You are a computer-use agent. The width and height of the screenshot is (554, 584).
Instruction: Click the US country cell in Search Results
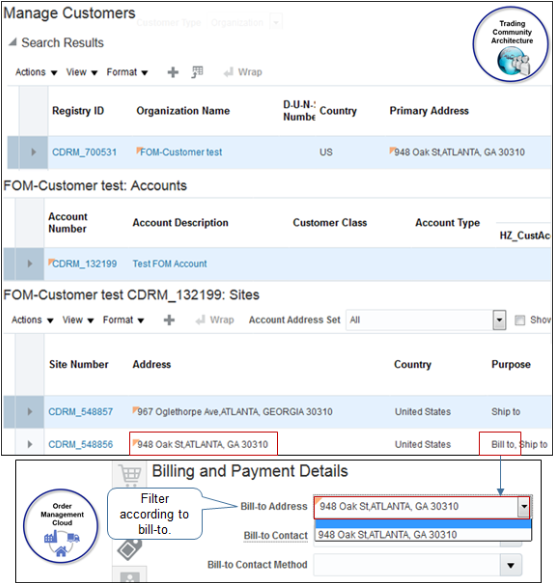(326, 152)
